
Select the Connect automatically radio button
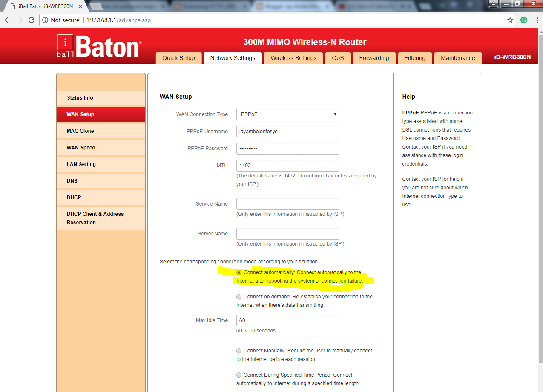[x=239, y=272]
